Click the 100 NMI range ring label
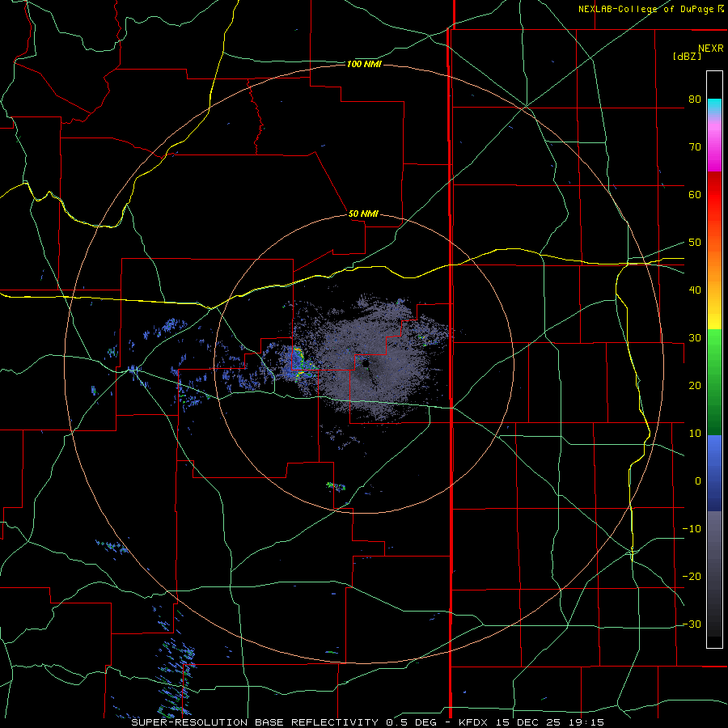This screenshot has width=728, height=728. coord(364,64)
